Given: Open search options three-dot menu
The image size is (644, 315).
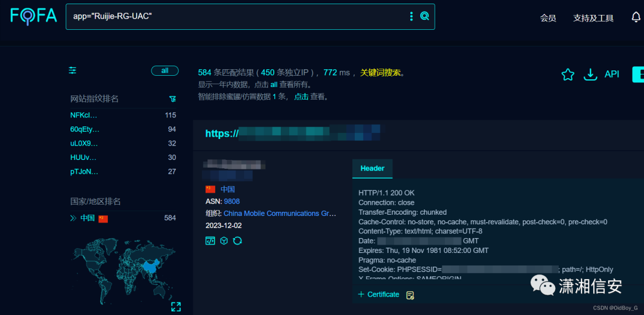Looking at the screenshot, I should pos(411,17).
